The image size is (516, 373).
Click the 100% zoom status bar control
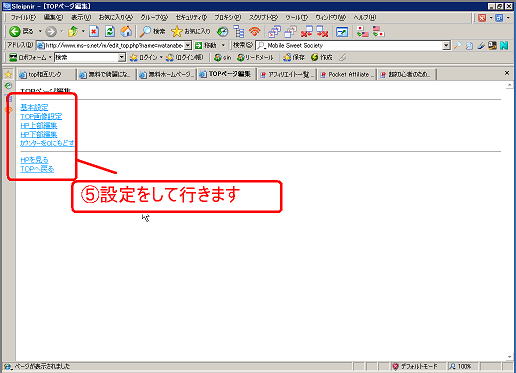point(461,366)
